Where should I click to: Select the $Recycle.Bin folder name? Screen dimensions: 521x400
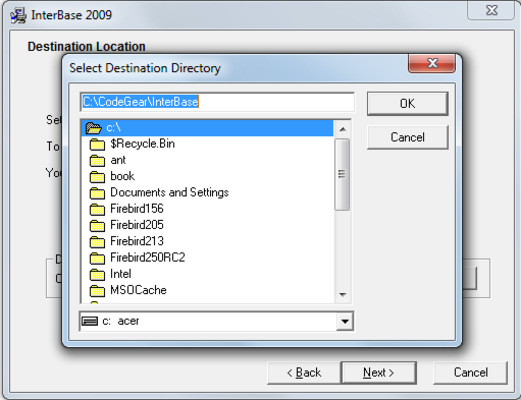tap(142, 144)
